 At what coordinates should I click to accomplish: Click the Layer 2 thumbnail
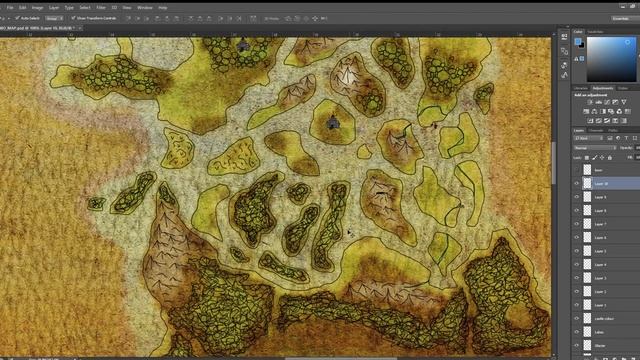tap(587, 291)
